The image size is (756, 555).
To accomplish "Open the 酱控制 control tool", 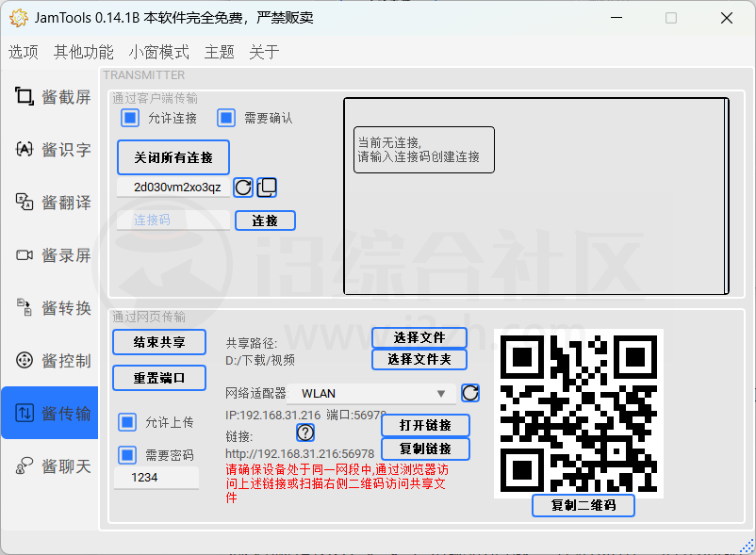I will click(x=50, y=360).
